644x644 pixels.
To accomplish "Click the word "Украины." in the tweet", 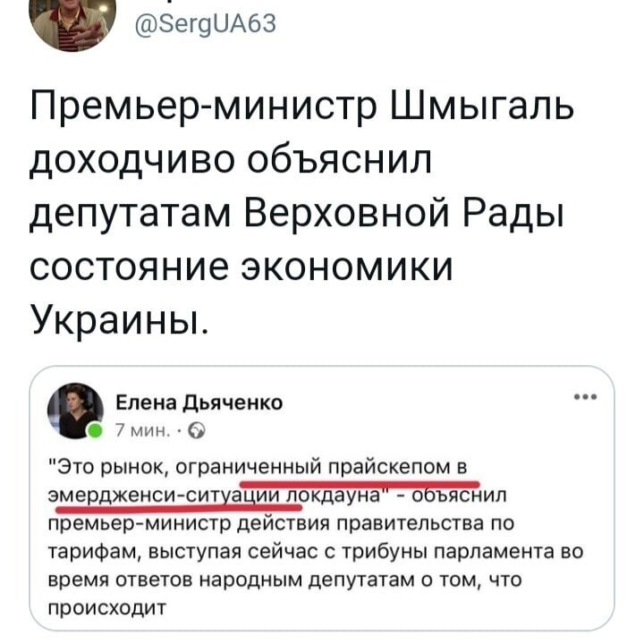I will [120, 322].
